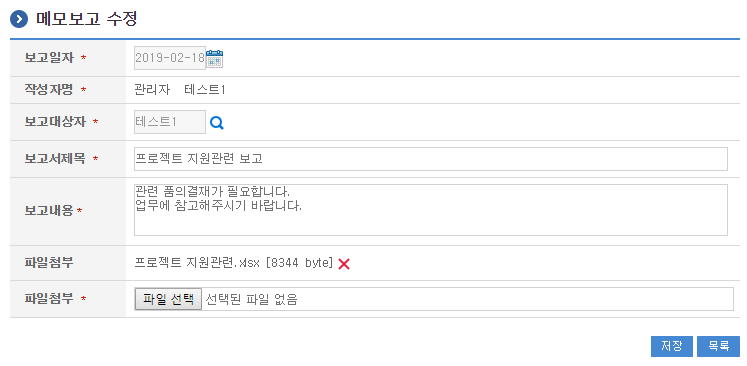The width and height of the screenshot is (747, 366).
Task: Return to the list via 목록 button
Action: 718,346
